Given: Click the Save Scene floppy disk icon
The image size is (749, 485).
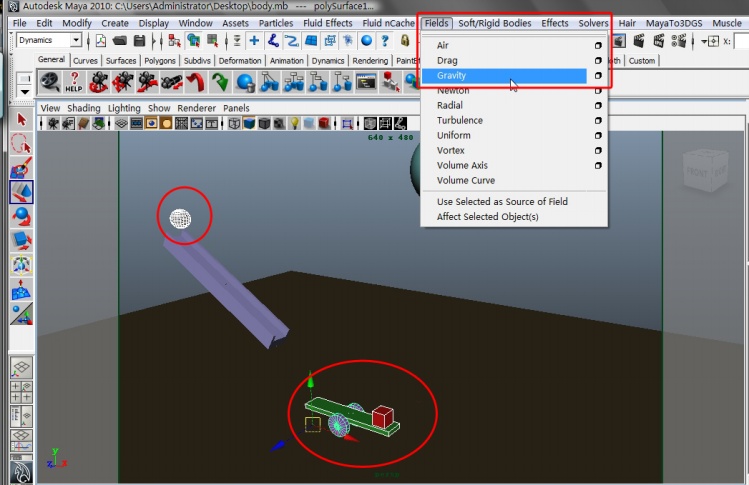Looking at the screenshot, I should pos(139,41).
